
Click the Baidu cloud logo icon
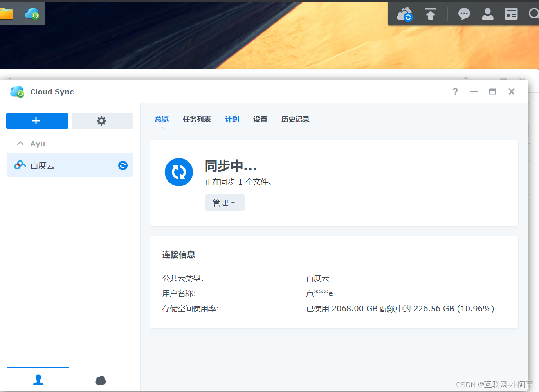click(20, 165)
